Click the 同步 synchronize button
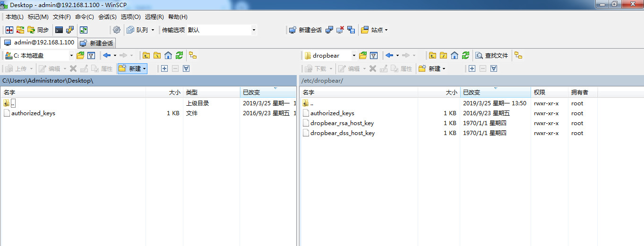This screenshot has width=644, height=246. click(38, 30)
